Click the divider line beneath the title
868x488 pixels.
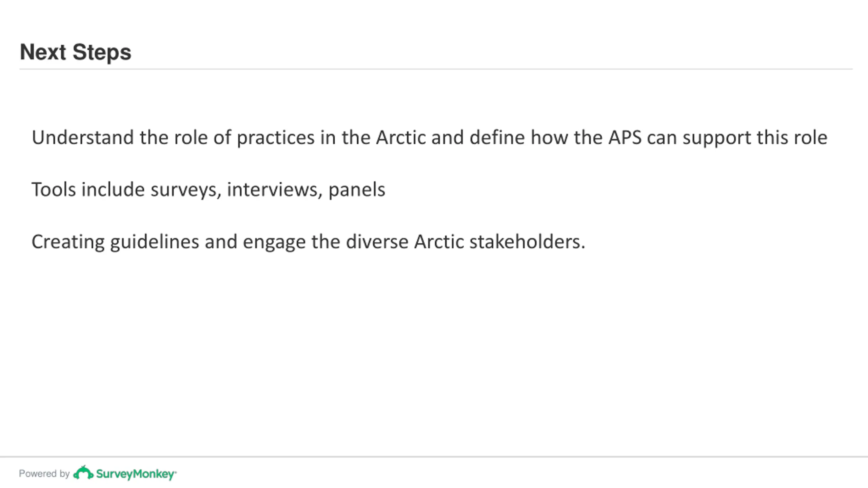pyautogui.click(x=436, y=69)
